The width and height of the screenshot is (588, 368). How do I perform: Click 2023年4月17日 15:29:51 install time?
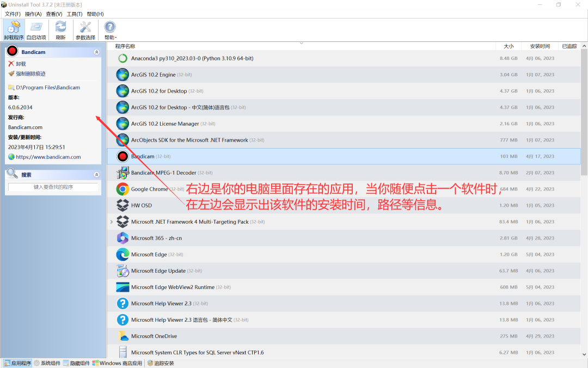36,147
